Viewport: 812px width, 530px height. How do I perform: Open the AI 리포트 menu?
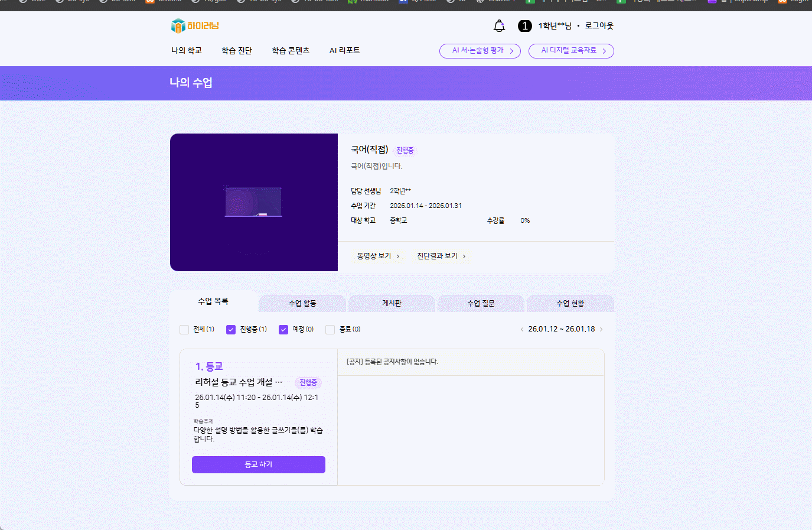pyautogui.click(x=344, y=51)
